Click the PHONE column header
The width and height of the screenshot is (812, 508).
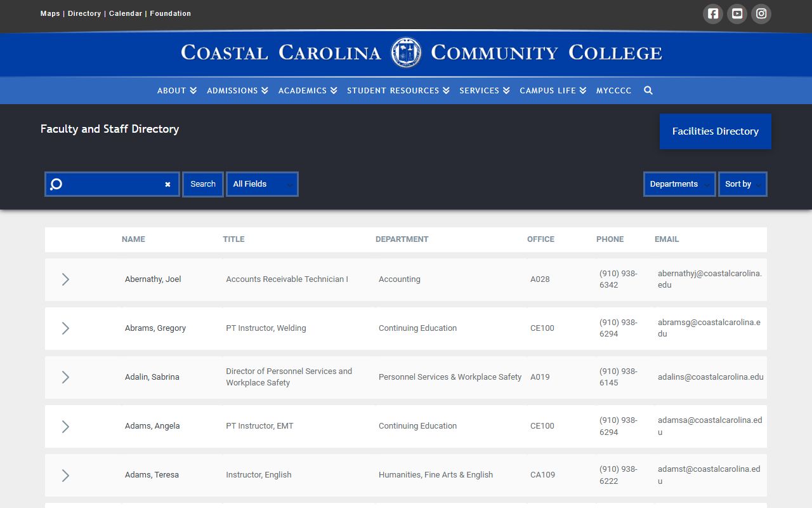(x=610, y=239)
